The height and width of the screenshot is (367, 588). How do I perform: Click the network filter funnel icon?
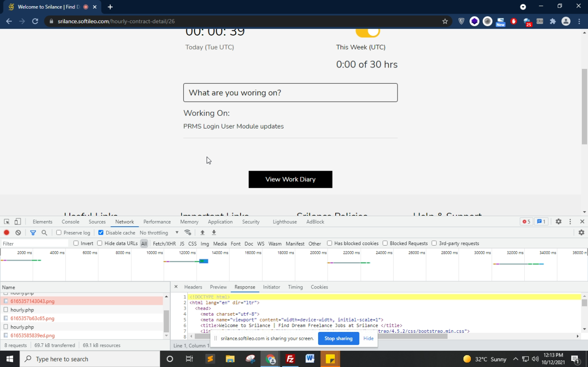pyautogui.click(x=33, y=233)
